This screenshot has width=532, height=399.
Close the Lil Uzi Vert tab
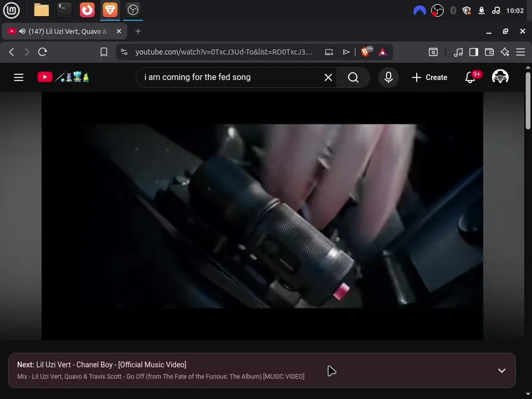click(119, 31)
